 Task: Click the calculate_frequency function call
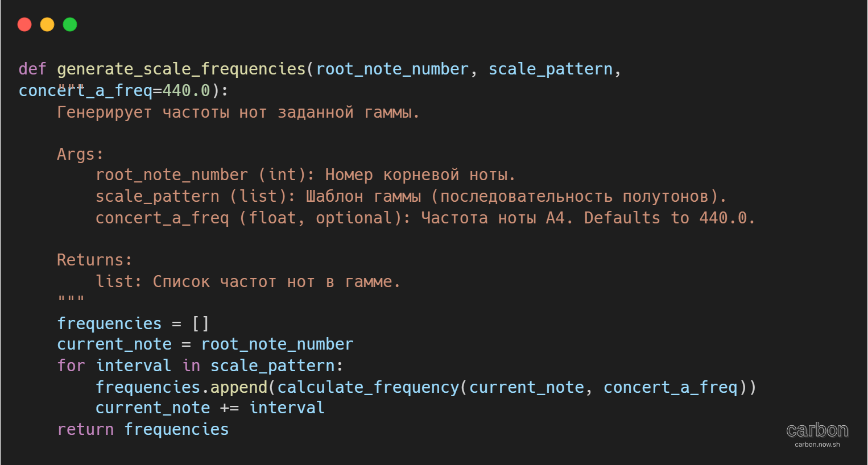click(x=368, y=387)
